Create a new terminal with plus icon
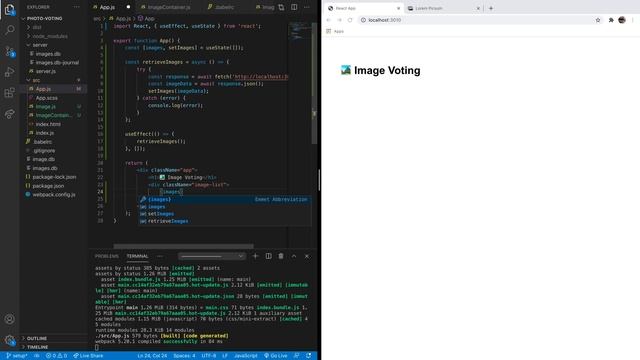 [256, 256]
